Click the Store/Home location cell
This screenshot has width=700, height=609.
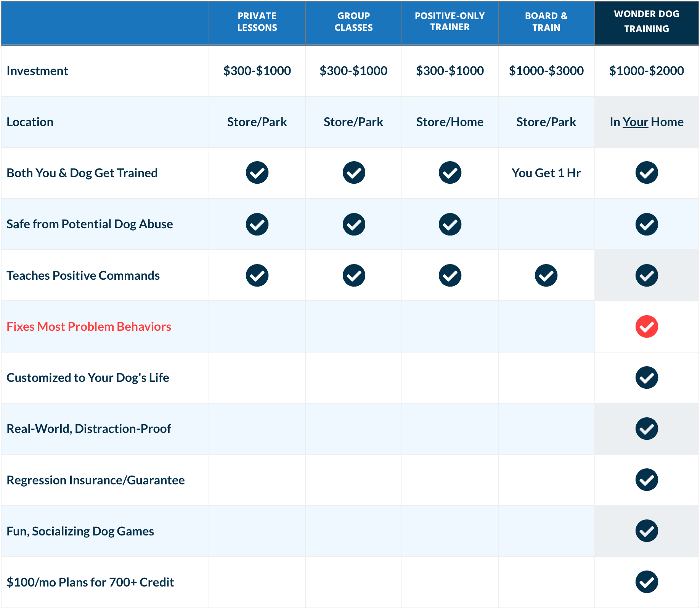click(x=450, y=122)
